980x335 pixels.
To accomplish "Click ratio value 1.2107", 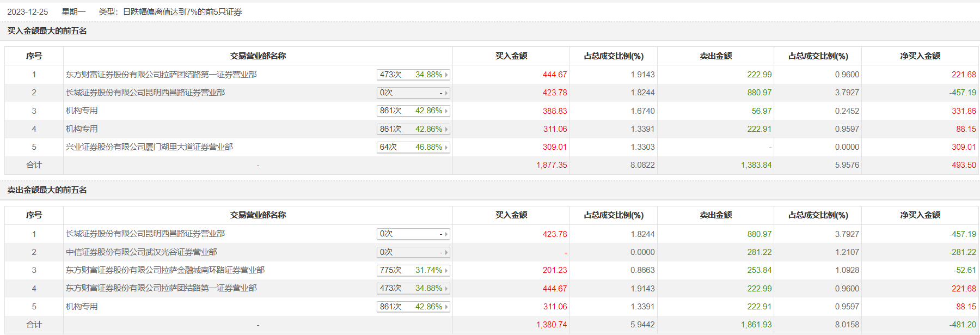I will (847, 252).
